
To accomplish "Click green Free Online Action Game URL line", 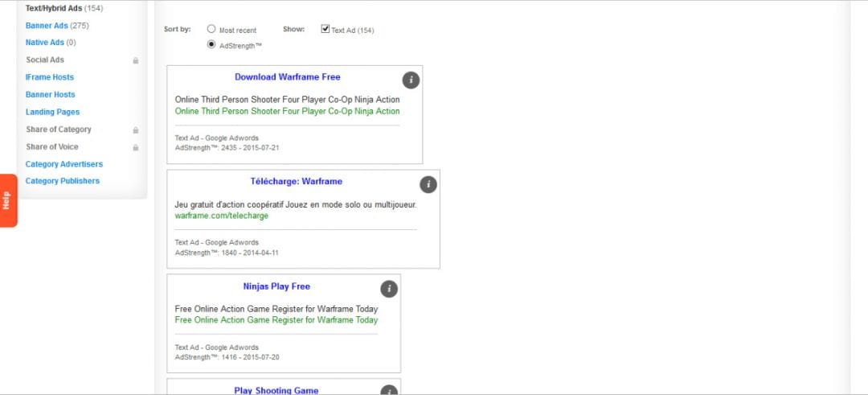I will coord(276,319).
